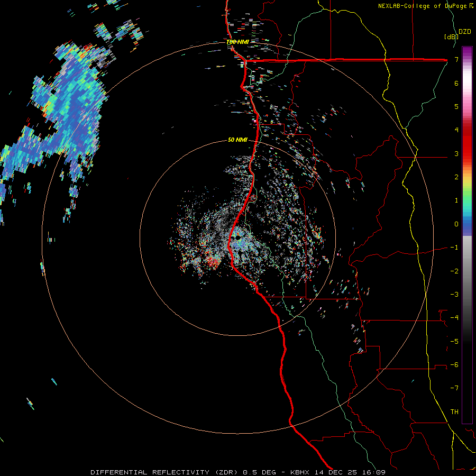Click the [dB] units label
This screenshot has height=476, width=476.
[x=452, y=37]
